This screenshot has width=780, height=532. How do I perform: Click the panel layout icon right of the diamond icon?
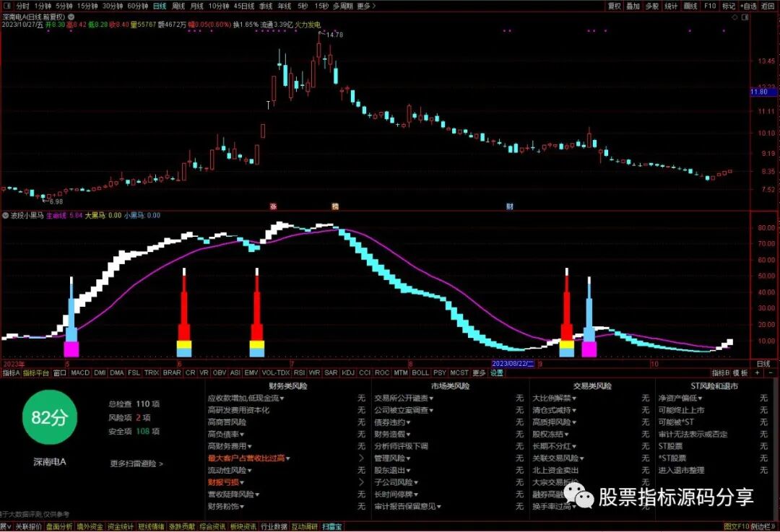(x=745, y=17)
